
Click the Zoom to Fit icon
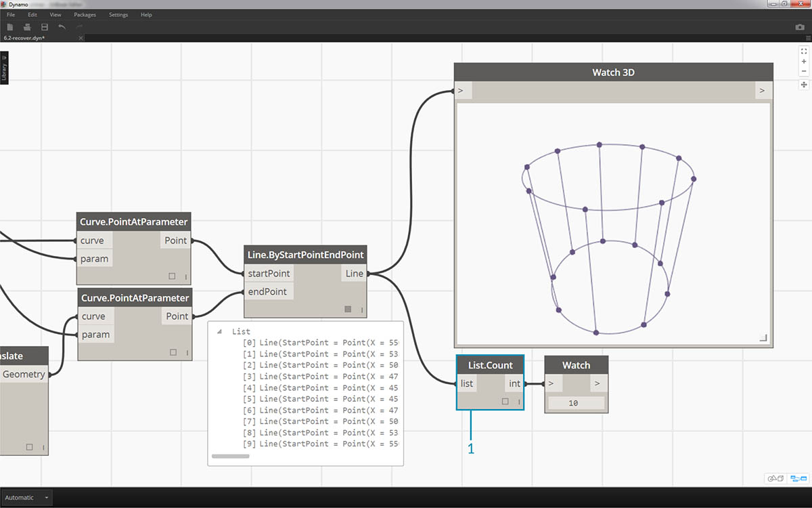(804, 51)
